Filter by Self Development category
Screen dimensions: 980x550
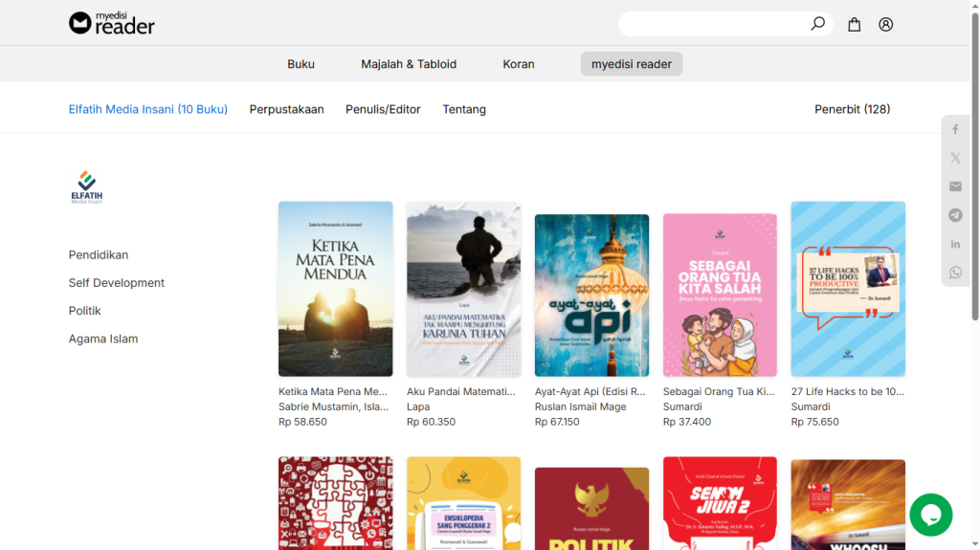117,283
